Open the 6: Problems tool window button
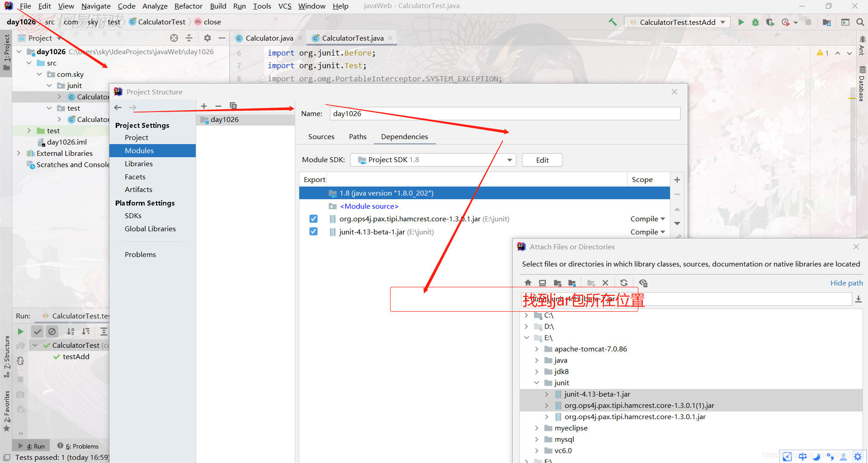The height and width of the screenshot is (463, 868). pyautogui.click(x=78, y=446)
